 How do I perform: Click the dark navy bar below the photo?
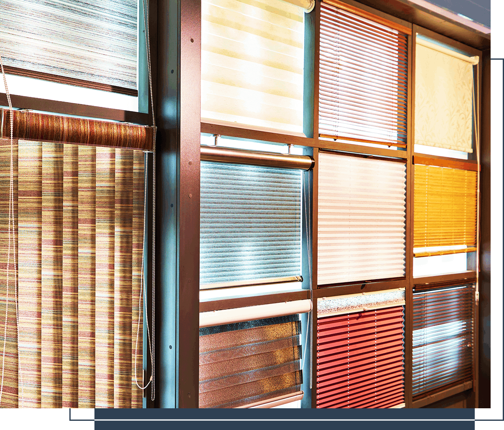[284, 425]
